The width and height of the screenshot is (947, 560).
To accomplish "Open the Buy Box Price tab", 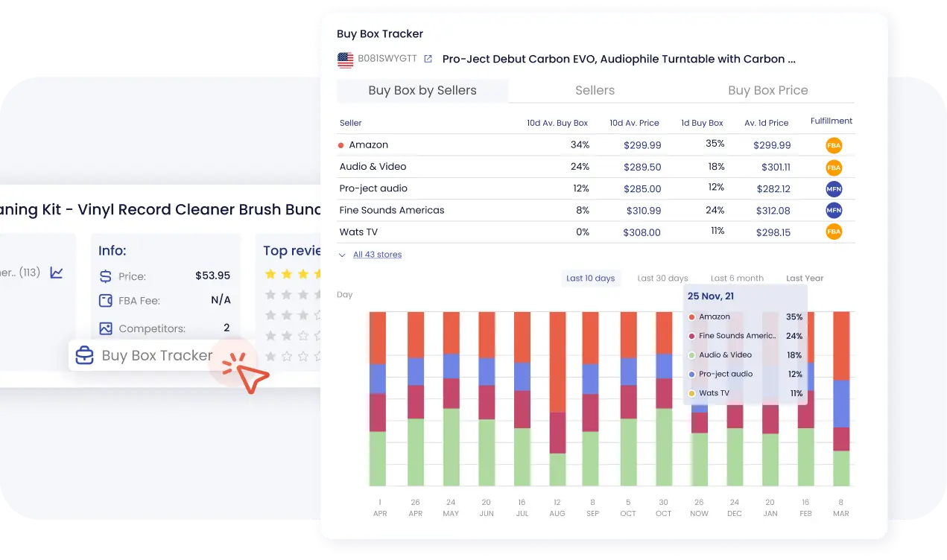I will click(767, 91).
